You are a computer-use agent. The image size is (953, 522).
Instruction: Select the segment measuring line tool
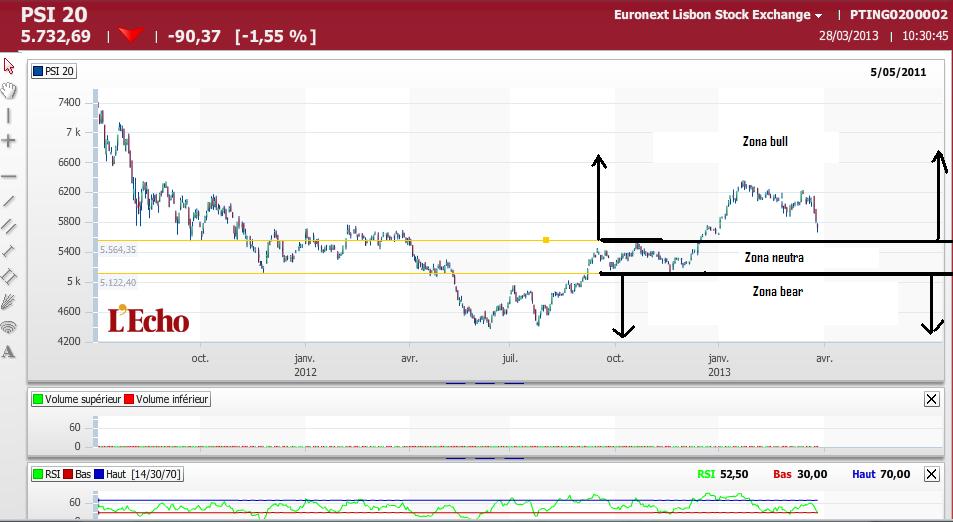[x=9, y=251]
